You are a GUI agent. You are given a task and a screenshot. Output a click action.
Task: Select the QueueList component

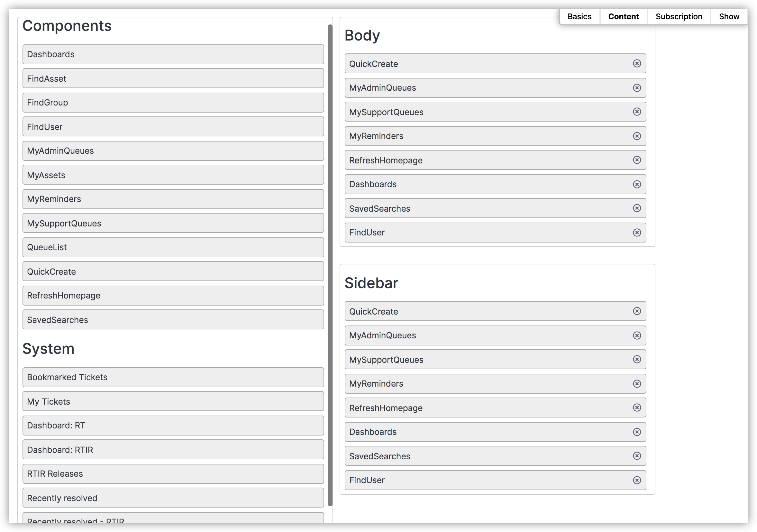click(x=173, y=247)
